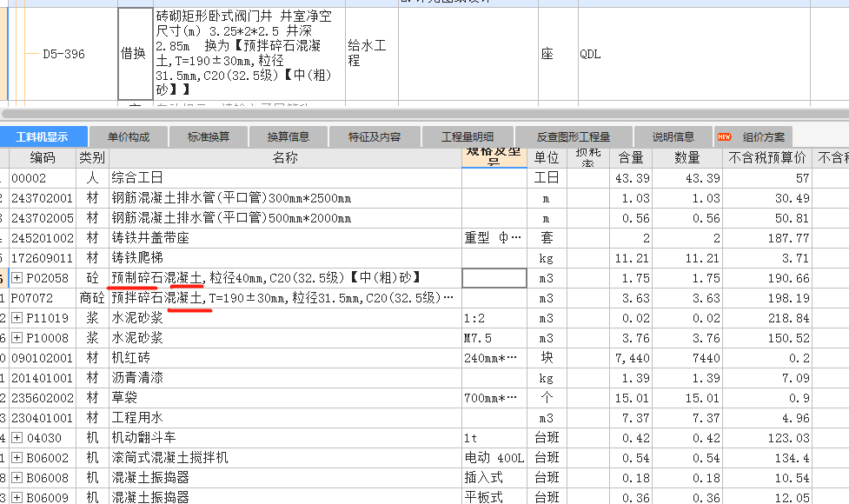849x504 pixels.
Task: Click the 插入式 specification cell
Action: click(494, 478)
